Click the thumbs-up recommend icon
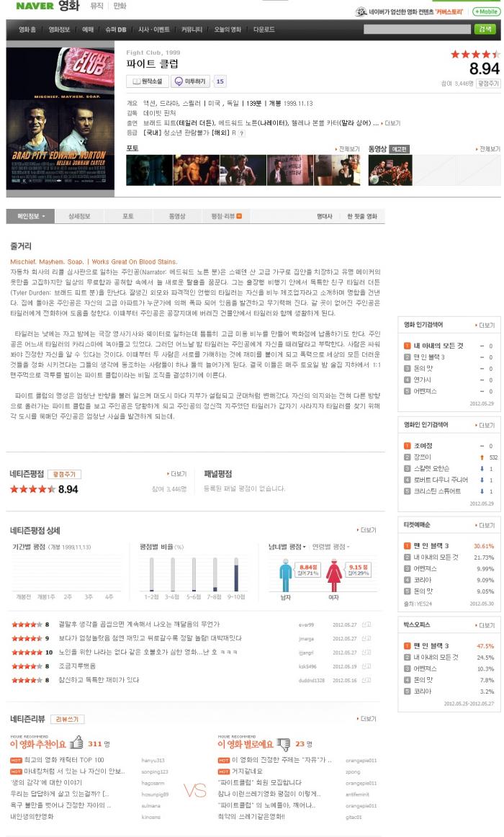504x837 pixels. (x=76, y=743)
